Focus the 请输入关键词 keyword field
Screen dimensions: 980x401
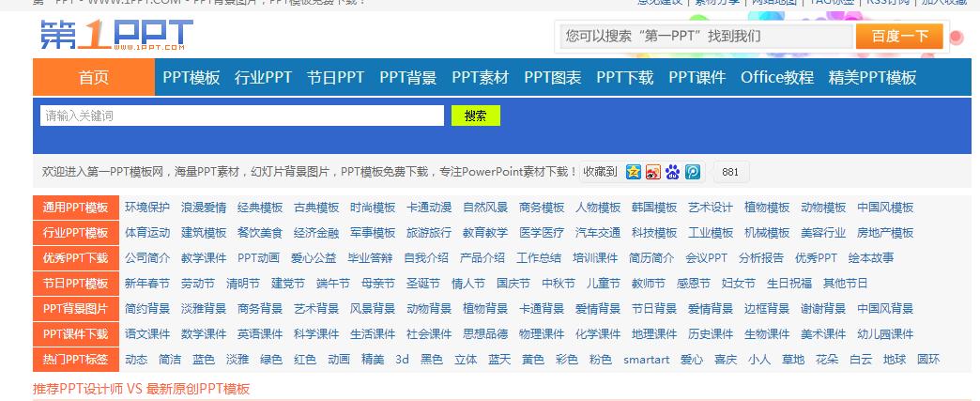pos(242,116)
